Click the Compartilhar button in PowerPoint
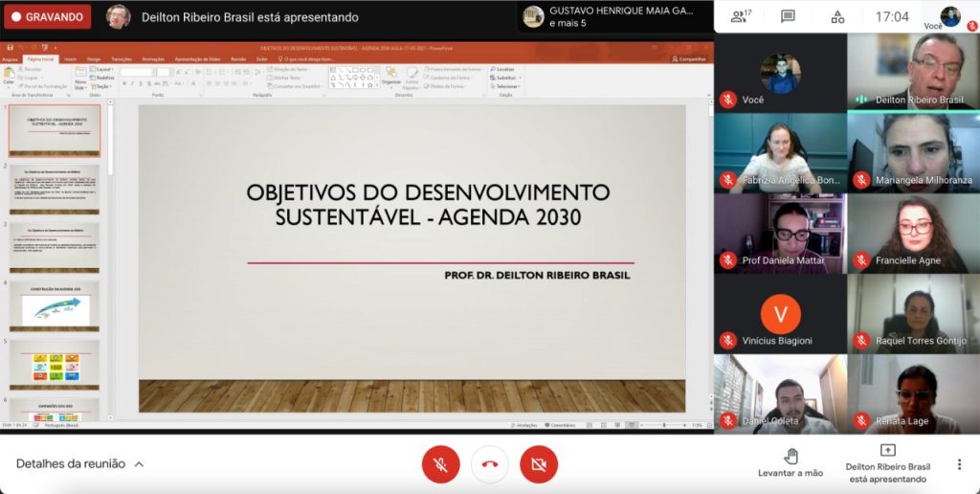Viewport: 980px width, 494px height. 690,58
